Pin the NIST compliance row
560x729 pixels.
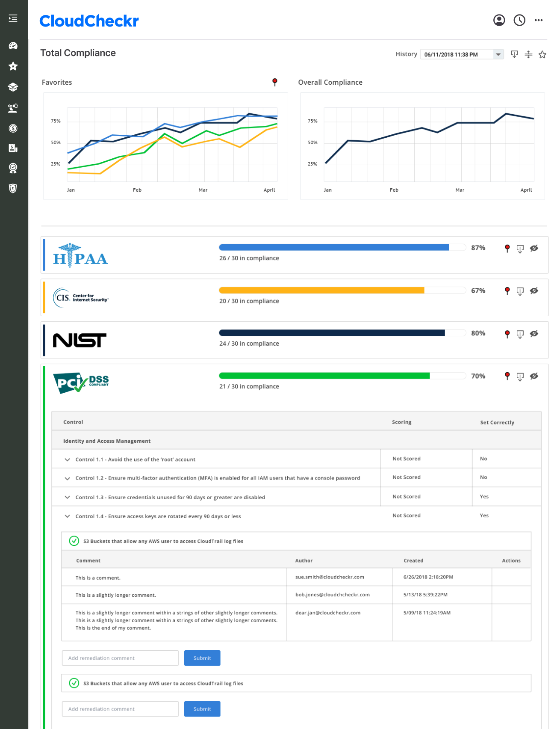click(507, 334)
